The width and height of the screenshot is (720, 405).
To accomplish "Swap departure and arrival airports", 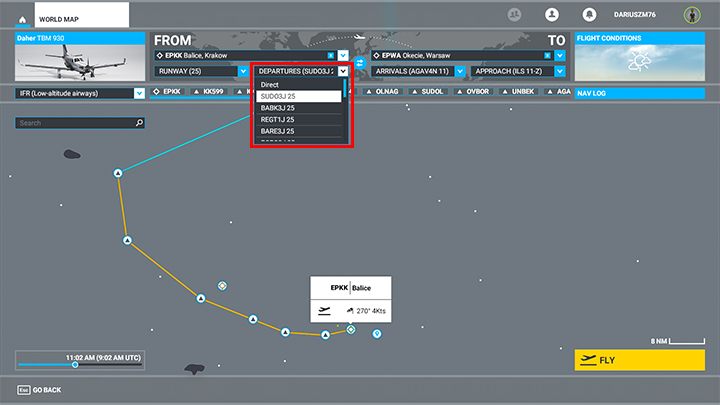I will (361, 63).
